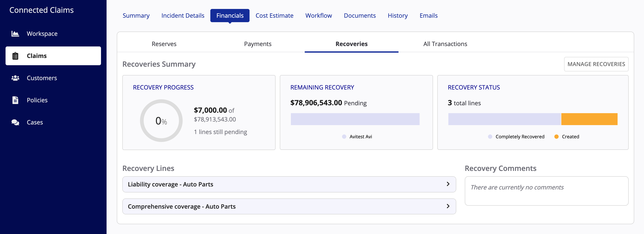Click the Comprehensive coverage - Auto Parts row label
644x234 pixels.
click(182, 207)
